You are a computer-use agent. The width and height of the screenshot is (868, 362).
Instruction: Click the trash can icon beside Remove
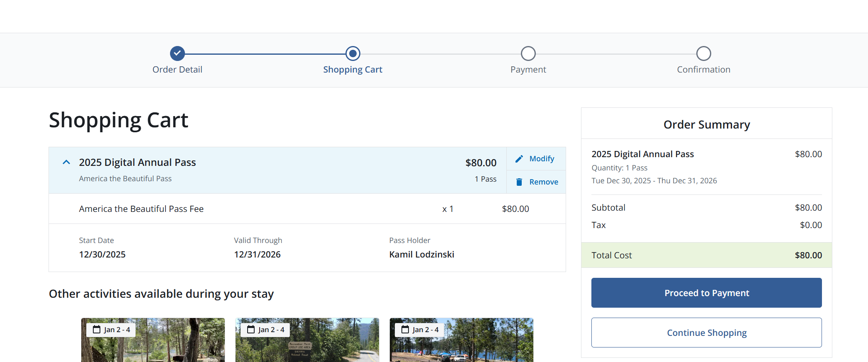[x=519, y=182]
